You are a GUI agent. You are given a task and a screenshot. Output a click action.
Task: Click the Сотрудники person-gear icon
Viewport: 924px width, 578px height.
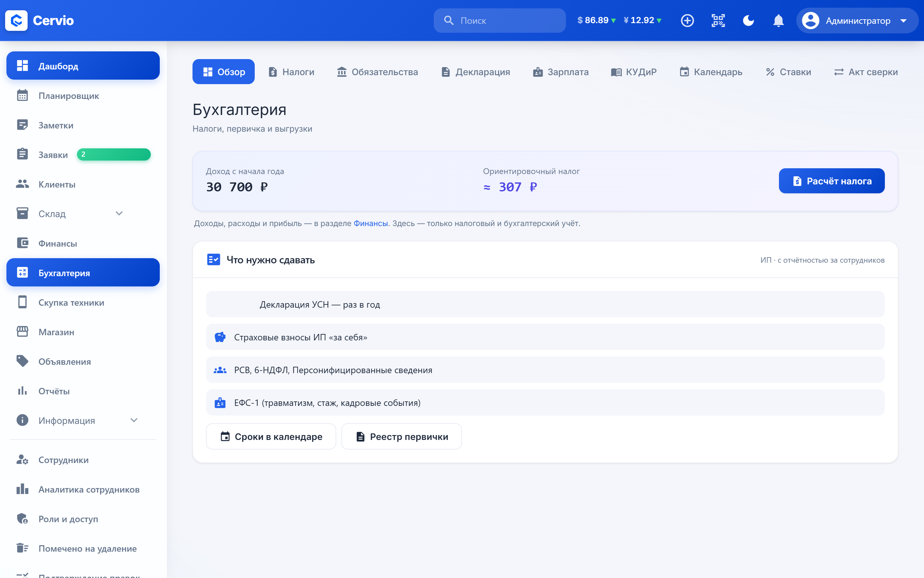pos(22,460)
